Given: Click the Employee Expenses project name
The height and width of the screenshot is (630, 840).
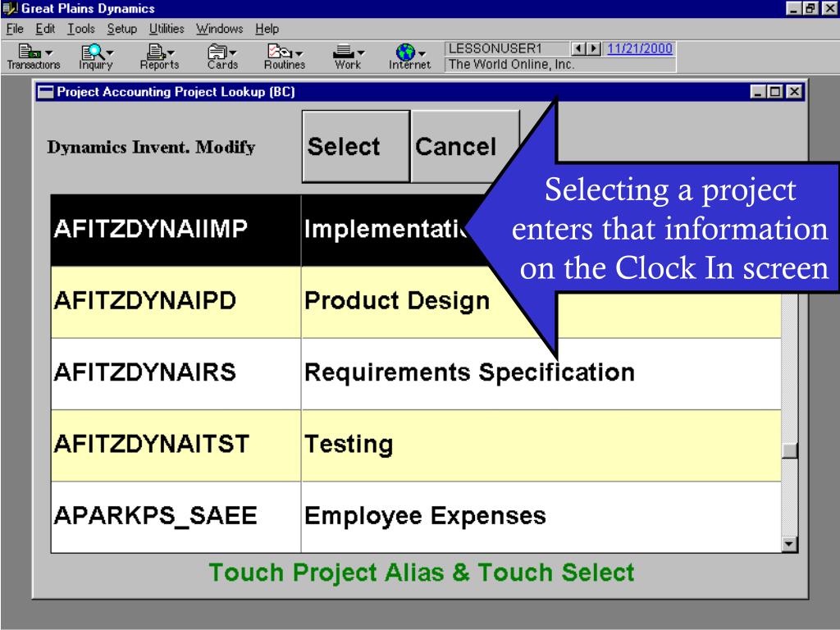Looking at the screenshot, I should click(425, 516).
